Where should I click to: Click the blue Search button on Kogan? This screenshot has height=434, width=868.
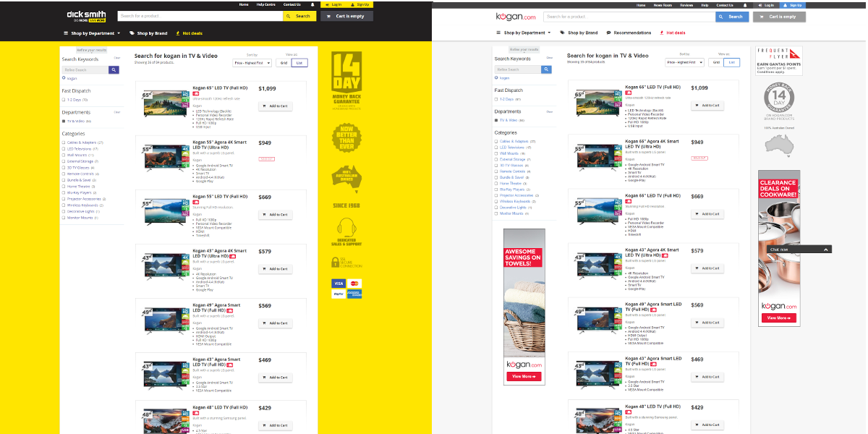click(x=732, y=17)
